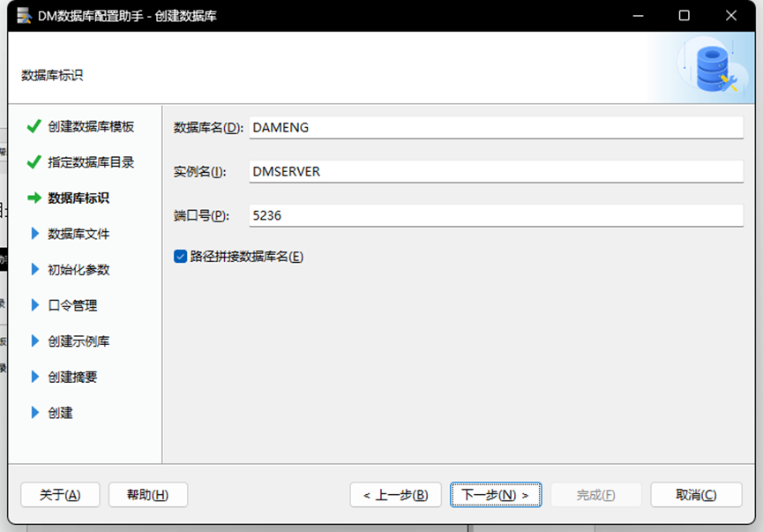Click the database wrench graphic in header
Screen dimensions: 763x532
tap(717, 69)
